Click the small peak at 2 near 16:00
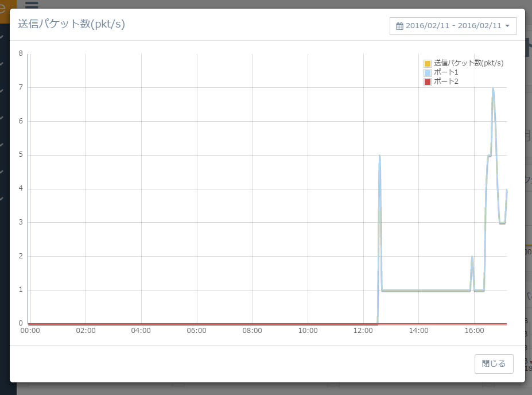The image size is (532, 395). (x=472, y=257)
